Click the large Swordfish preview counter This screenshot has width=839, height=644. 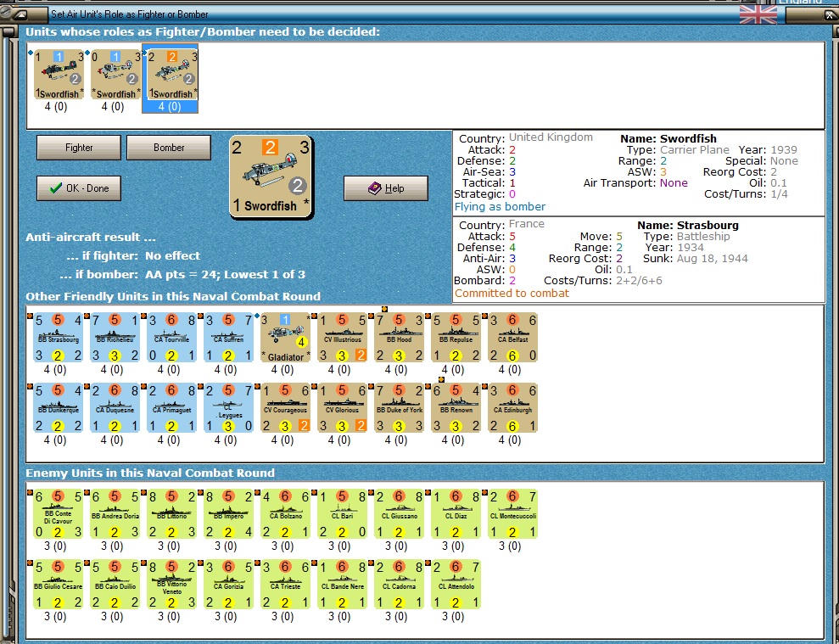[x=271, y=177]
